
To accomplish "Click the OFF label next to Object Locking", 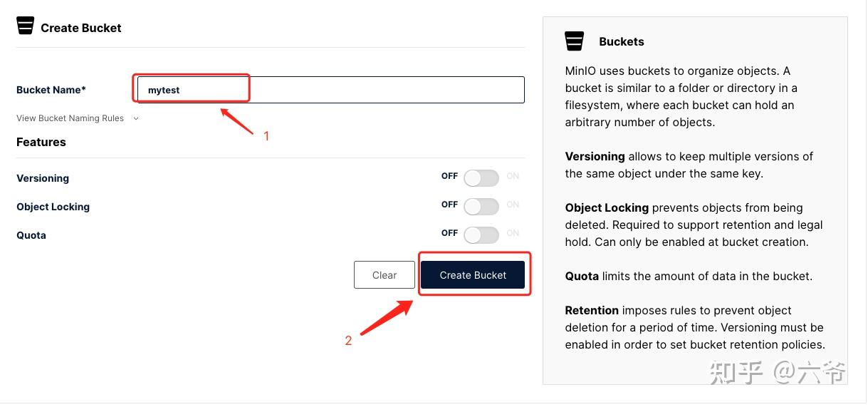I will [x=449, y=205].
